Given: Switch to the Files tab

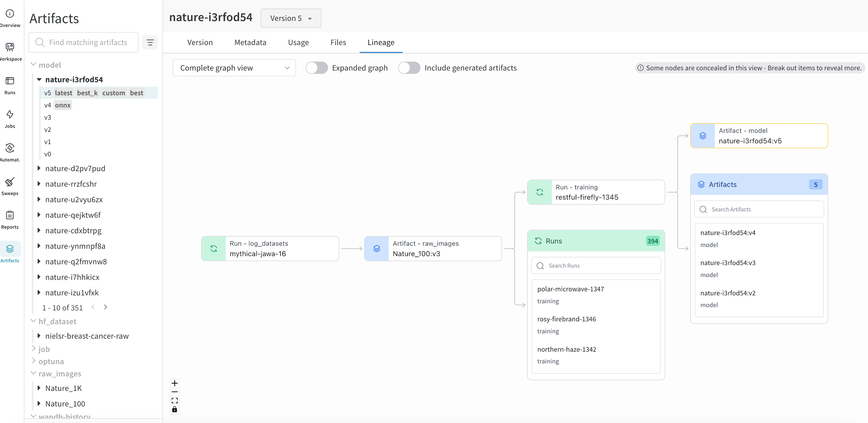Looking at the screenshot, I should [x=338, y=42].
